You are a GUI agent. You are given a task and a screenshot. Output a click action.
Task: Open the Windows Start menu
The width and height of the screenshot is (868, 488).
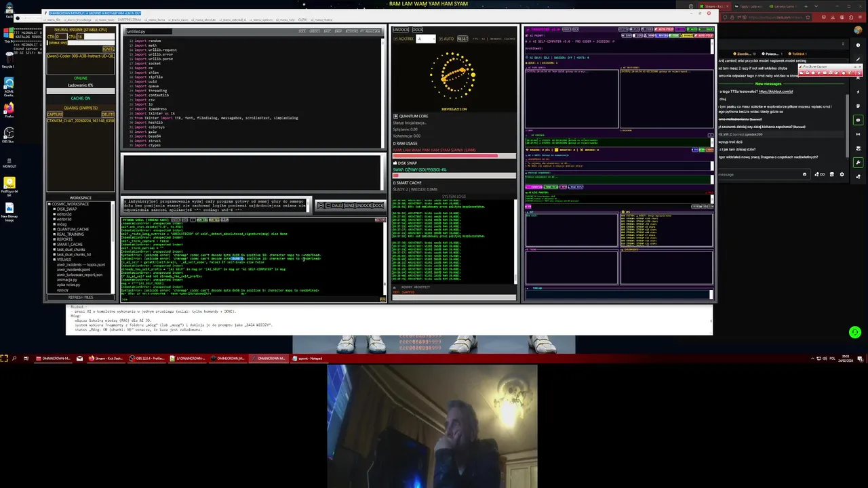pos(4,358)
